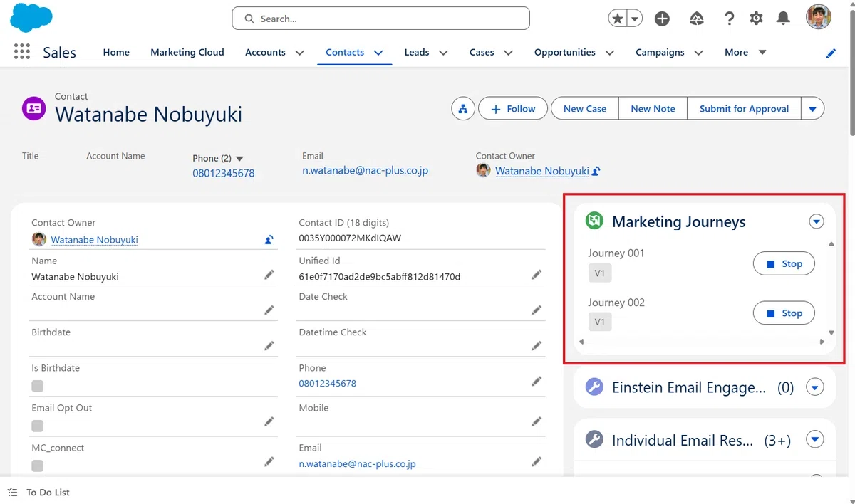Open the App Launcher grid icon
The height and width of the screenshot is (504, 855).
click(x=22, y=52)
